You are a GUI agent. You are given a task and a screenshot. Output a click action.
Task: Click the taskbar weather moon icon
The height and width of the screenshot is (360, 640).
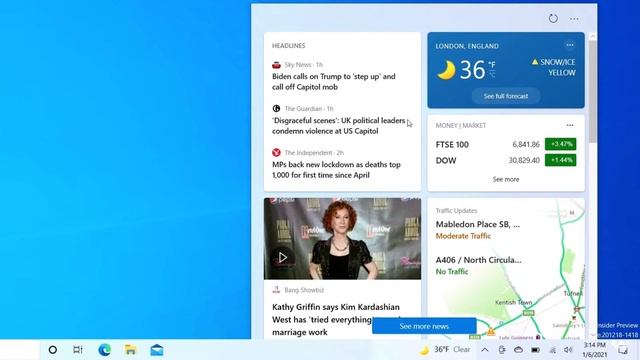[424, 350]
